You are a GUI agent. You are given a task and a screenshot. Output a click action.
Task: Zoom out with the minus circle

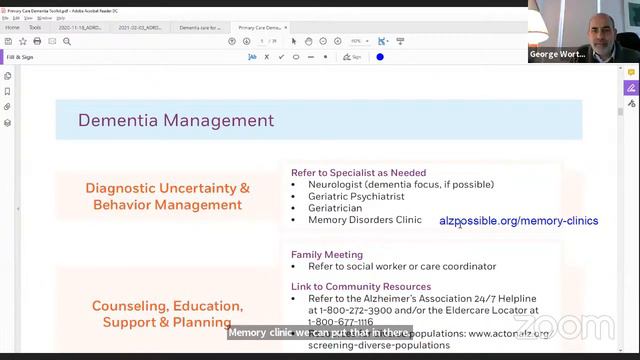(x=323, y=41)
